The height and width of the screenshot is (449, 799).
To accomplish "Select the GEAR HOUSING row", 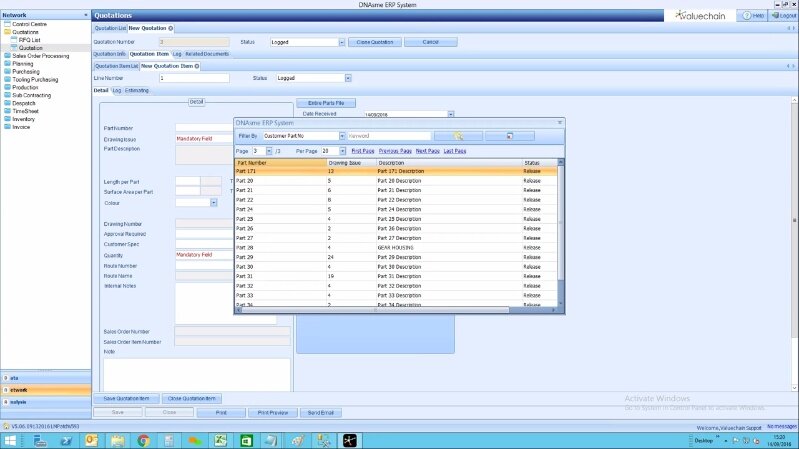I will coord(395,247).
